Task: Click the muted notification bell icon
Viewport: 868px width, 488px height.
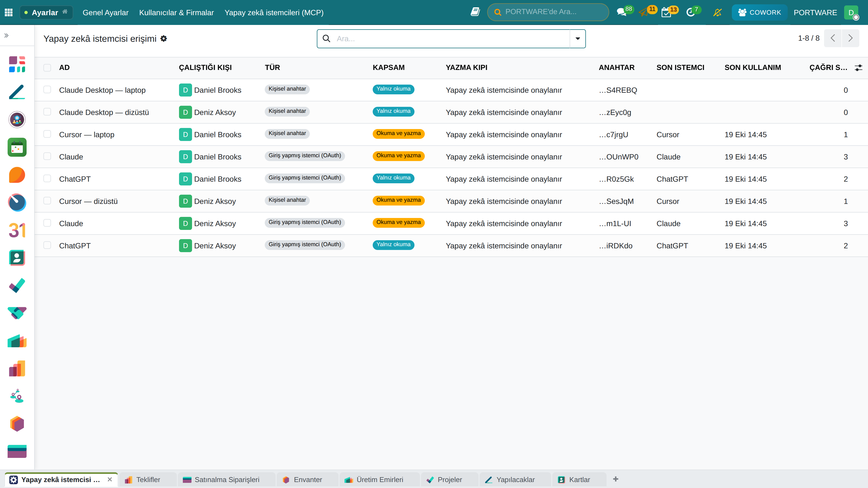Action: [x=717, y=12]
